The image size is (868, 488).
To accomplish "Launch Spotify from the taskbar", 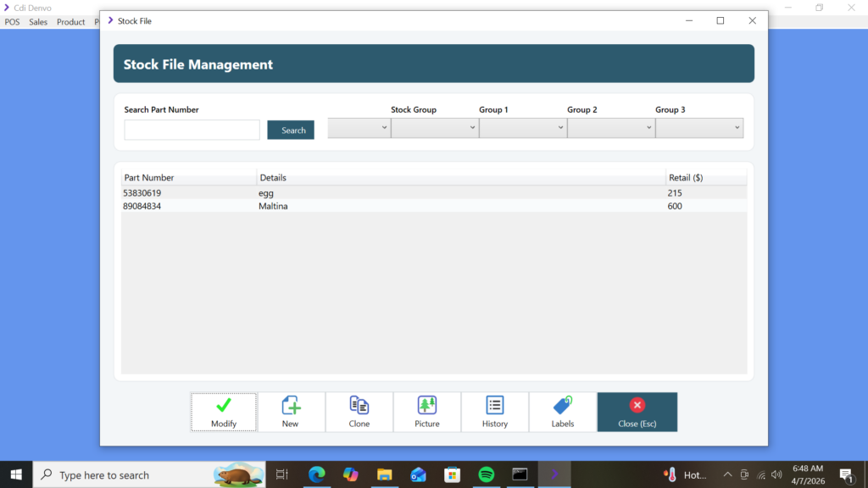I will [x=487, y=474].
